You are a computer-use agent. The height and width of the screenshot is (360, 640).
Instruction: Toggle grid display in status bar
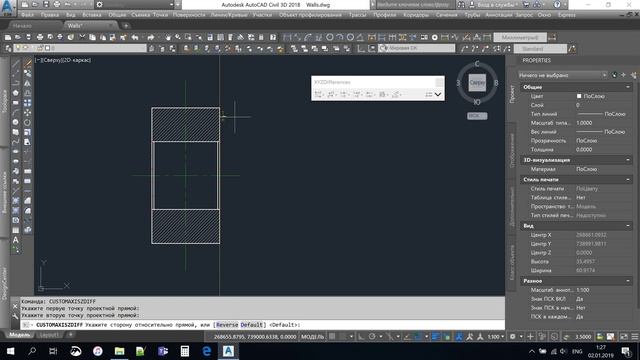coord(332,337)
